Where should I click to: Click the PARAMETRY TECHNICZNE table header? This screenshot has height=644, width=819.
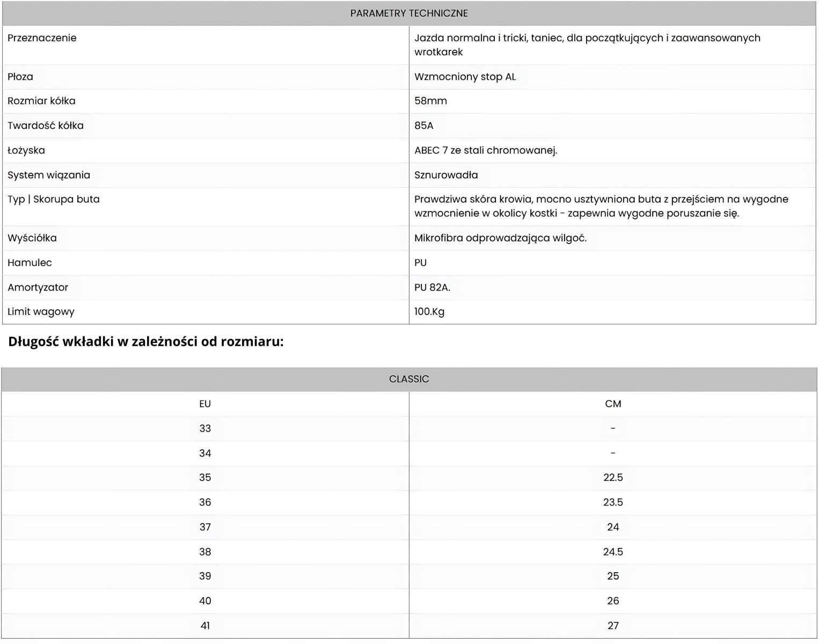coord(409,13)
